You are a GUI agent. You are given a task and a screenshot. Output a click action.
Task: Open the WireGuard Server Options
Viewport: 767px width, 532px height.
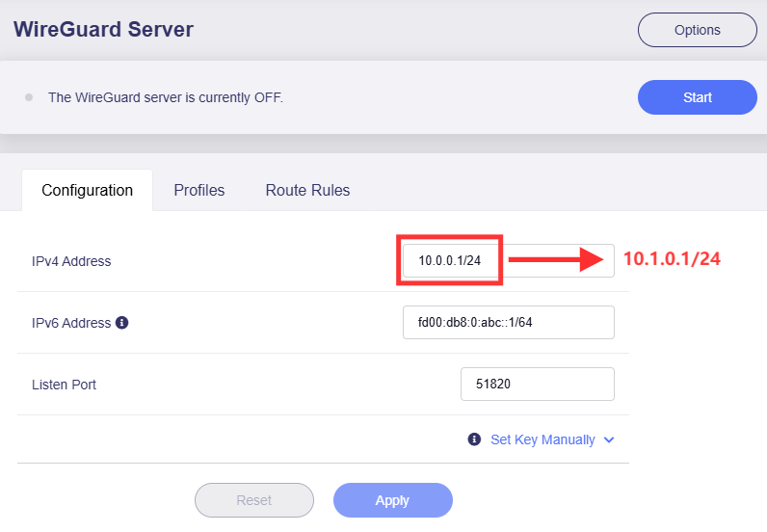pyautogui.click(x=697, y=30)
